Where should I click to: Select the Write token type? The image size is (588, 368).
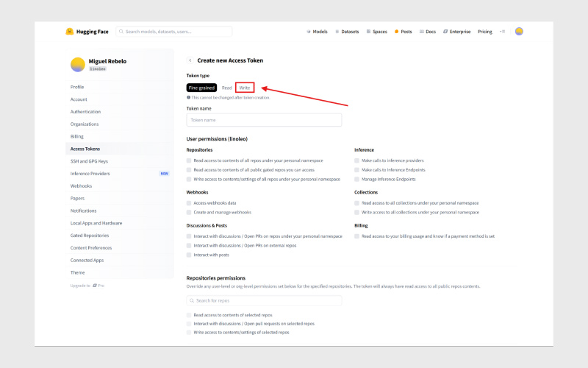[245, 88]
